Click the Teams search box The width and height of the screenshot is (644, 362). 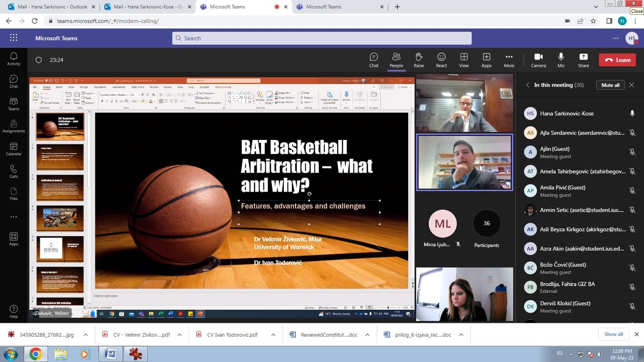(322, 38)
